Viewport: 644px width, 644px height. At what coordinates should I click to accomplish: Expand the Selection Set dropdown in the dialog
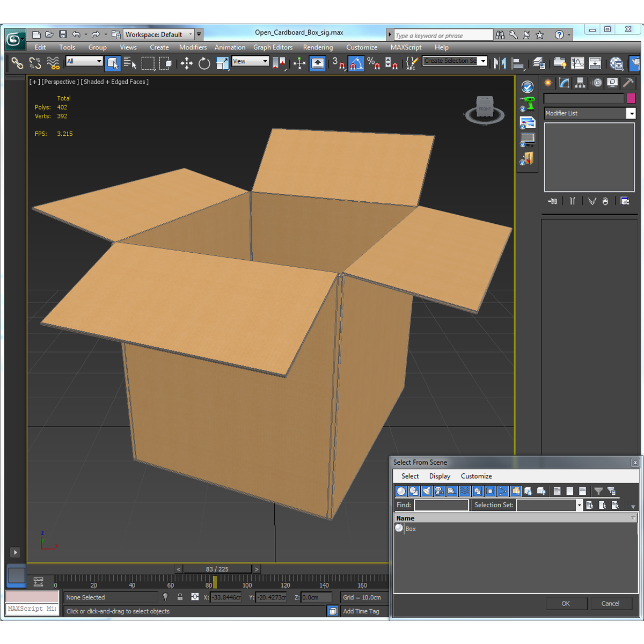579,505
